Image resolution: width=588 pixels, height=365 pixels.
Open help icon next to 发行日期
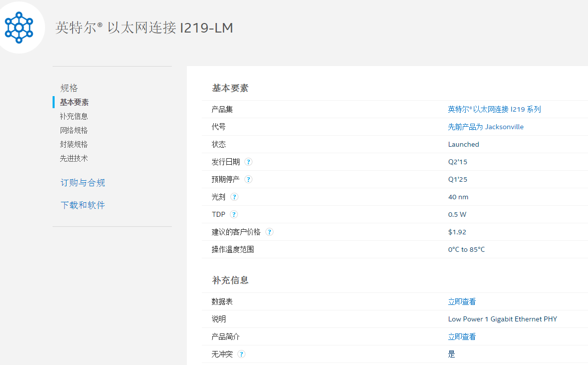point(248,162)
